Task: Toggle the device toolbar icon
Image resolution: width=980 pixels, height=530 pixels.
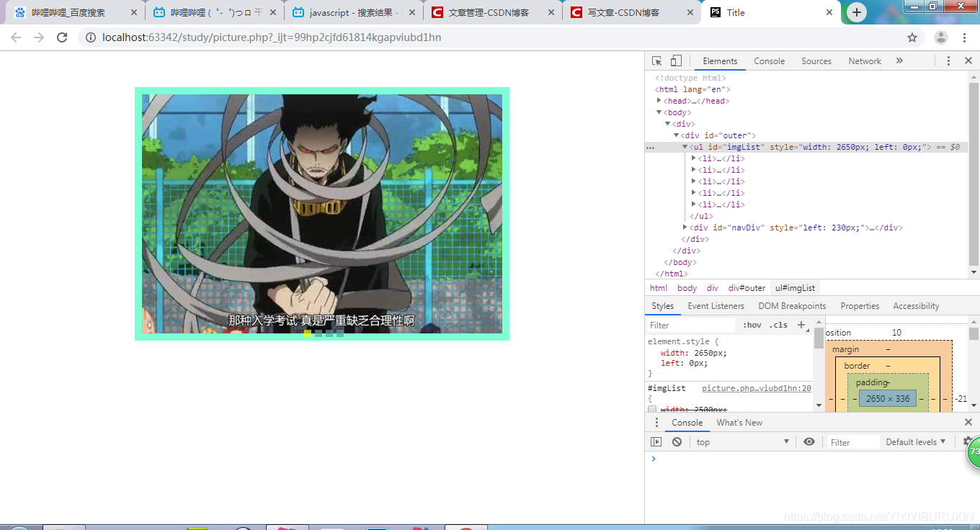Action: [x=676, y=61]
